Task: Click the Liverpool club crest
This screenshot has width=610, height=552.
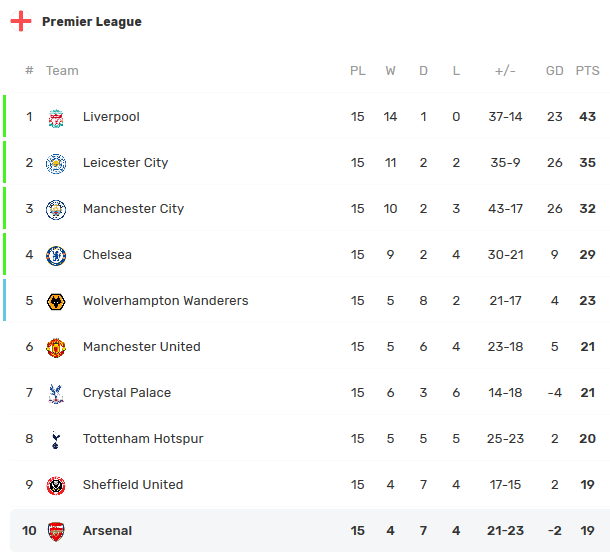Action: coord(56,118)
